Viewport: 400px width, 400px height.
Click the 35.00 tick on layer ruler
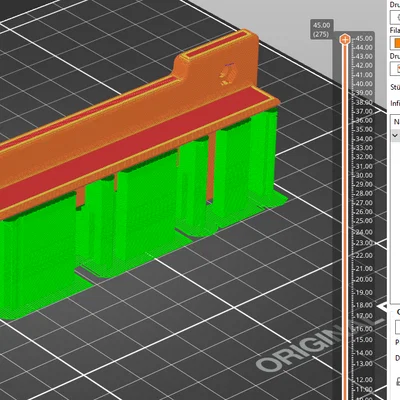click(363, 129)
